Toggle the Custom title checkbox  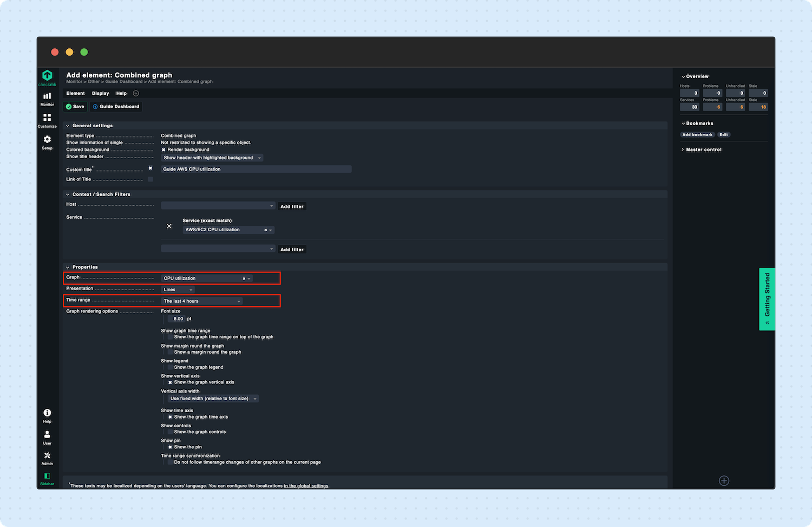point(150,168)
